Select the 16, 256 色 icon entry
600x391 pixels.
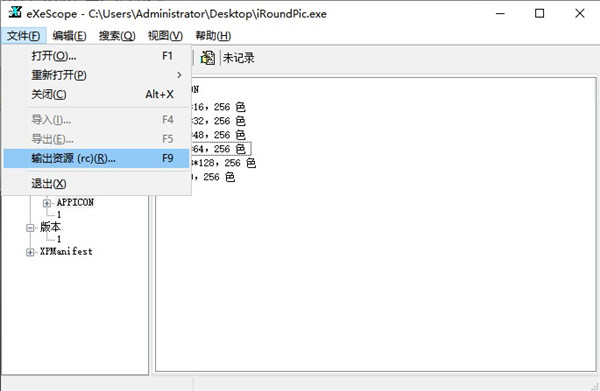[x=218, y=107]
